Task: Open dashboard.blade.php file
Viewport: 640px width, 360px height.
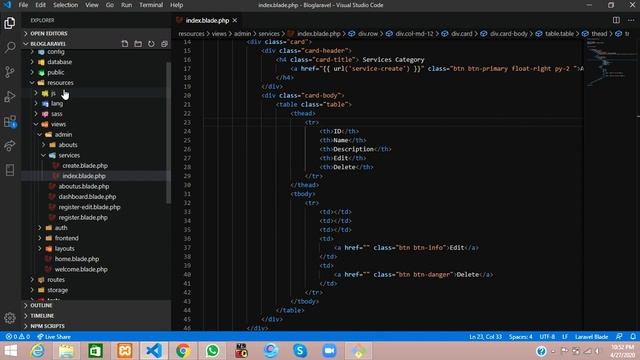Action: tap(87, 197)
